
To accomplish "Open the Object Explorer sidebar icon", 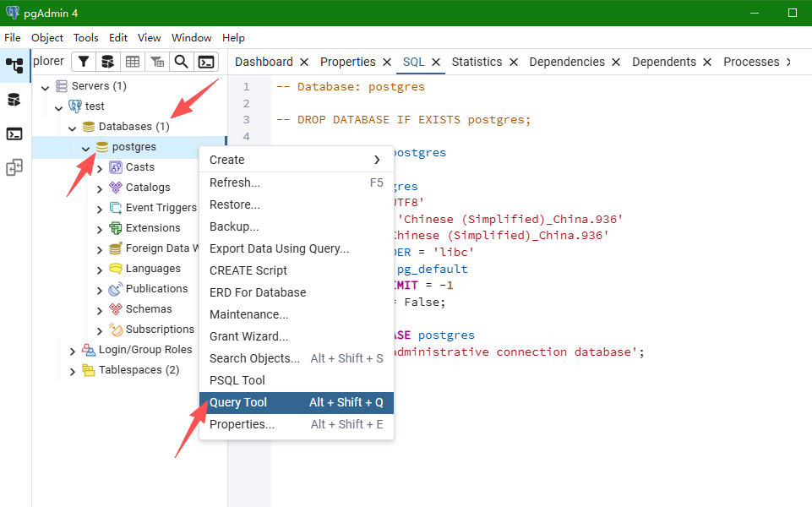I will pos(14,65).
